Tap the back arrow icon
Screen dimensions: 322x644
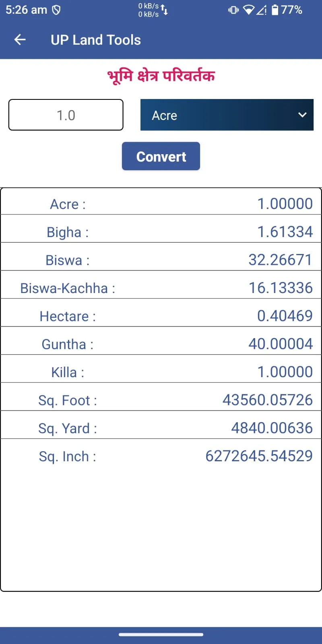click(x=20, y=39)
